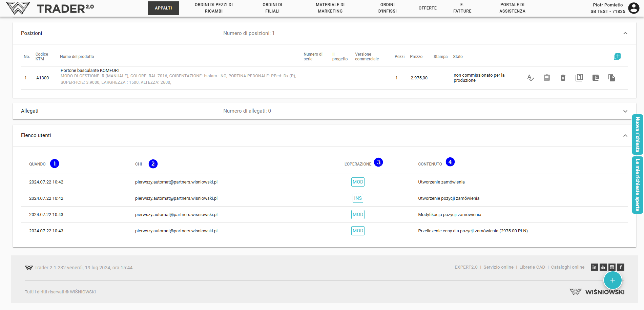Open the YouTube footer icon
The image size is (644, 310).
tap(603, 267)
